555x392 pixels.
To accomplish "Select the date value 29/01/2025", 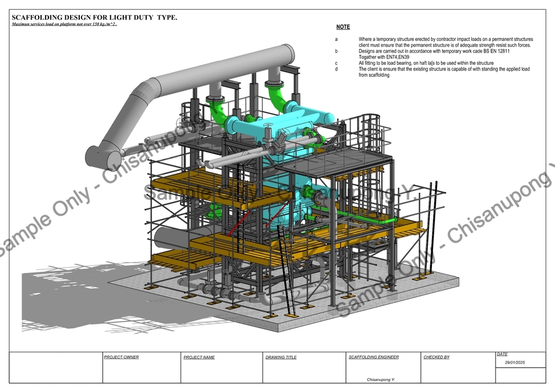I will (517, 363).
